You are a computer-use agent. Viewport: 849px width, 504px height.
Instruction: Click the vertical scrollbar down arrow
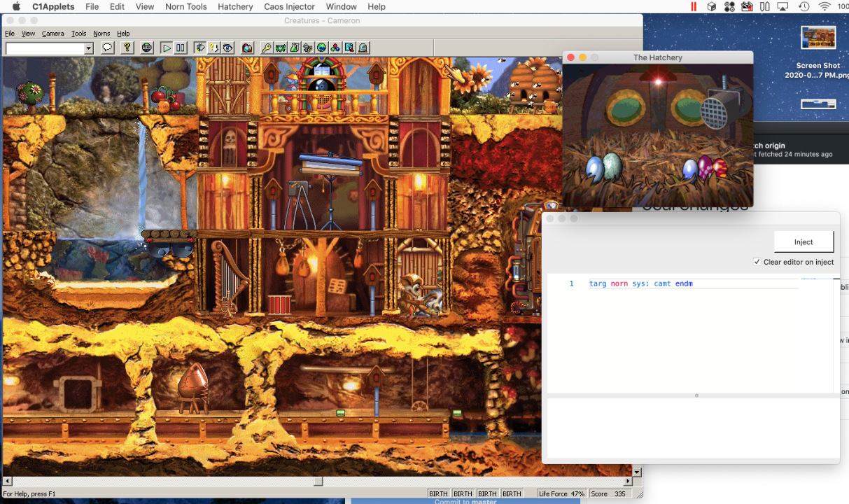click(x=638, y=472)
